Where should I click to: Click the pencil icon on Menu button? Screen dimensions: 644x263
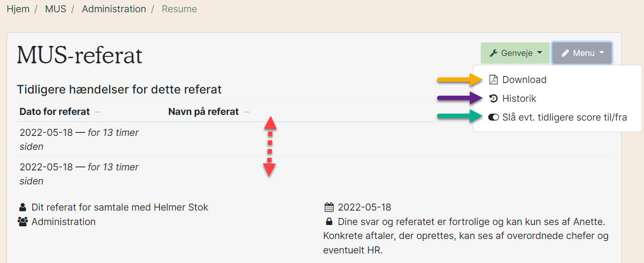click(x=565, y=53)
